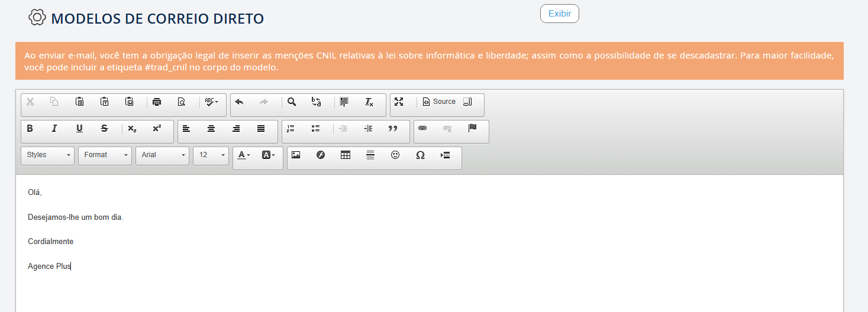Open the background color picker
This screenshot has height=312, width=868.
click(x=269, y=155)
